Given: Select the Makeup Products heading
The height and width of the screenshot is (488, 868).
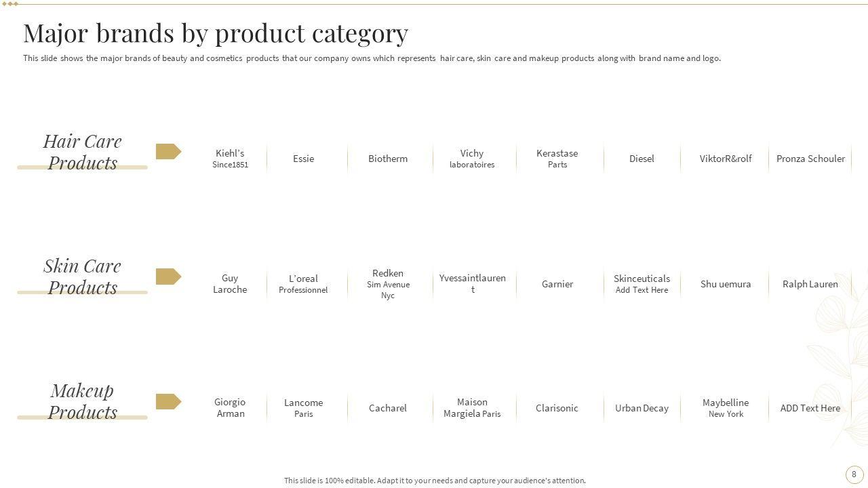Looking at the screenshot, I should (x=83, y=401).
